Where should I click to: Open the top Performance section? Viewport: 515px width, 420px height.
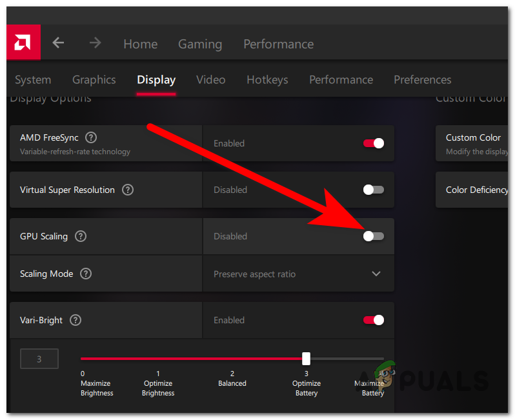[x=279, y=44]
